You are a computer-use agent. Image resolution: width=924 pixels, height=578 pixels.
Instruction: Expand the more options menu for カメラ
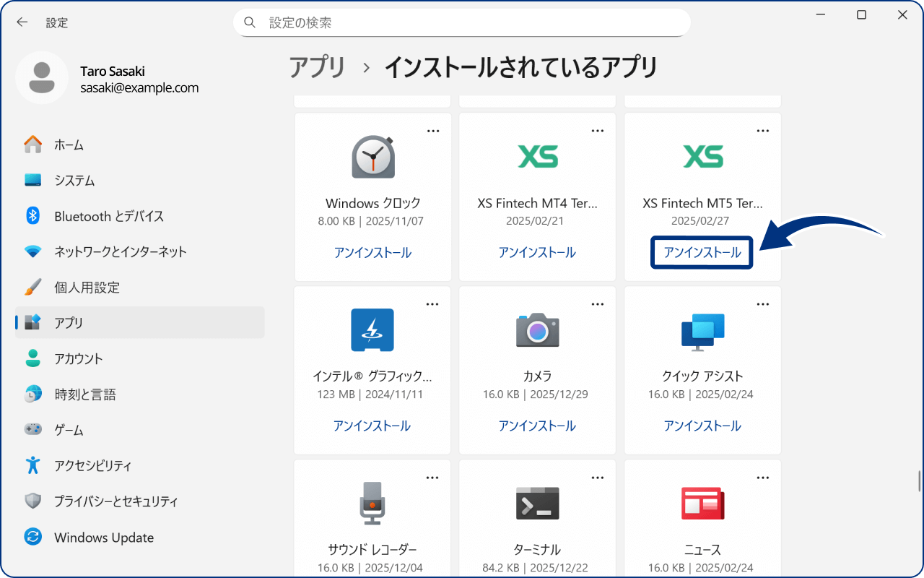[x=598, y=304]
